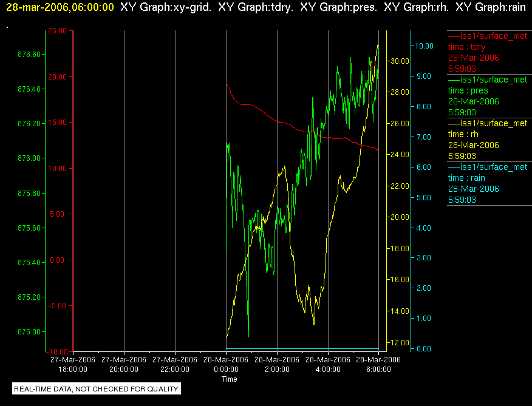Click the red temperature axis label 15.00
This screenshot has width=532, height=406.
57,123
